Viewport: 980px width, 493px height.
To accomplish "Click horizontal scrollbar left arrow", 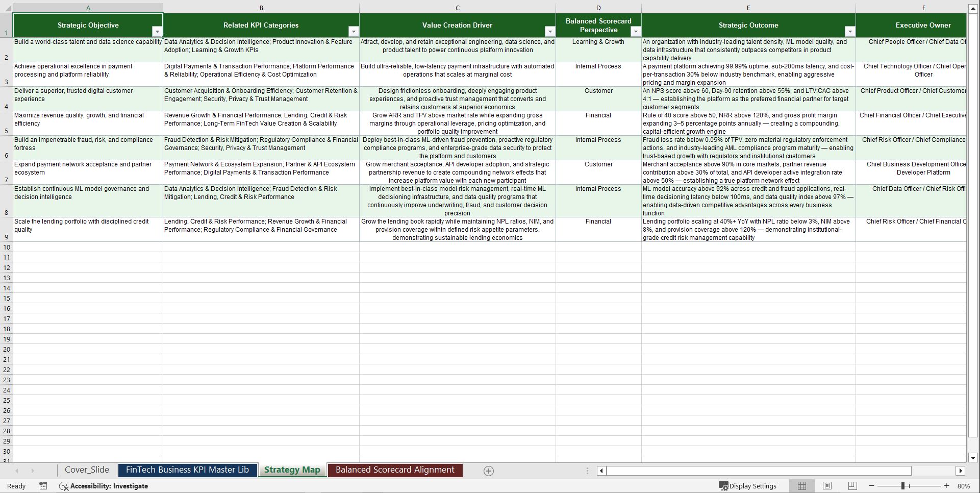I will pyautogui.click(x=601, y=471).
